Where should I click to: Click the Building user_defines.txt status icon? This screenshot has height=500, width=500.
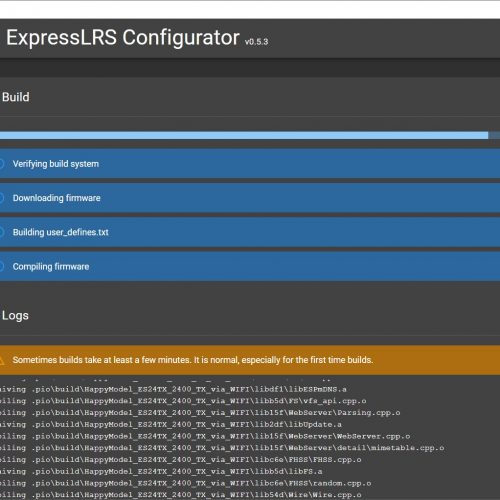point(2,232)
